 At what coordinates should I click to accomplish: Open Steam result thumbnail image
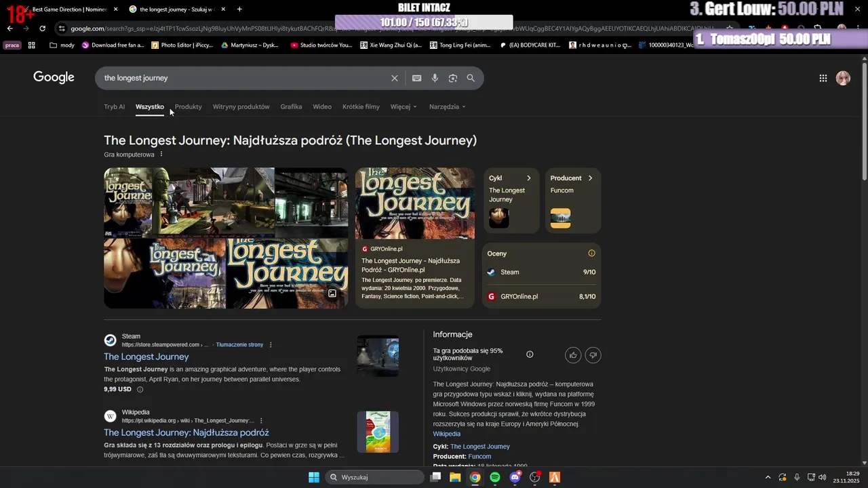378,357
